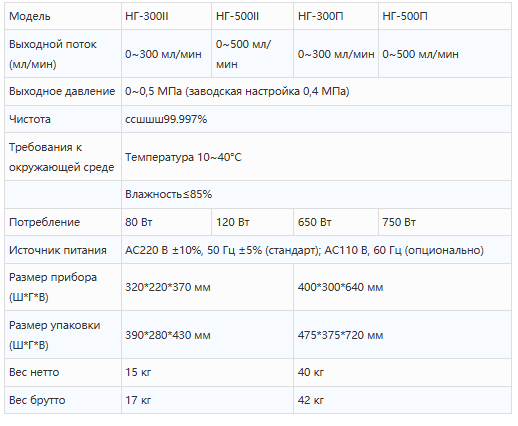
Task: Select the 0~0,5 МПа pressure cell
Action: tap(316, 91)
